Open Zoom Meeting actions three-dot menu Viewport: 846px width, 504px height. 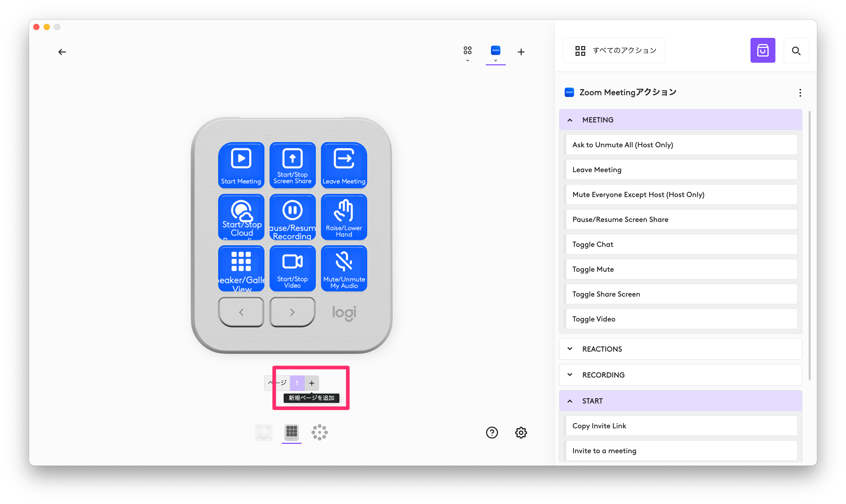pos(800,93)
